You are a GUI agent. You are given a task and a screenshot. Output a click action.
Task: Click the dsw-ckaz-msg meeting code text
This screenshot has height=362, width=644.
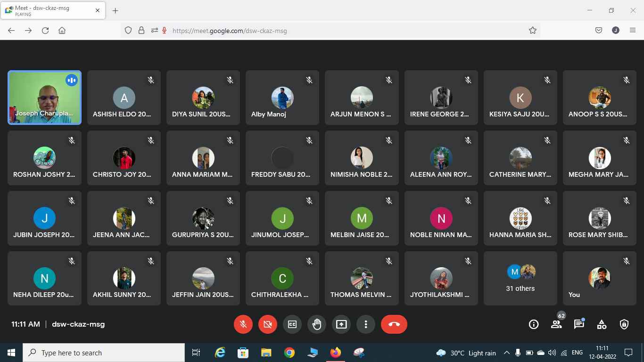(78, 324)
